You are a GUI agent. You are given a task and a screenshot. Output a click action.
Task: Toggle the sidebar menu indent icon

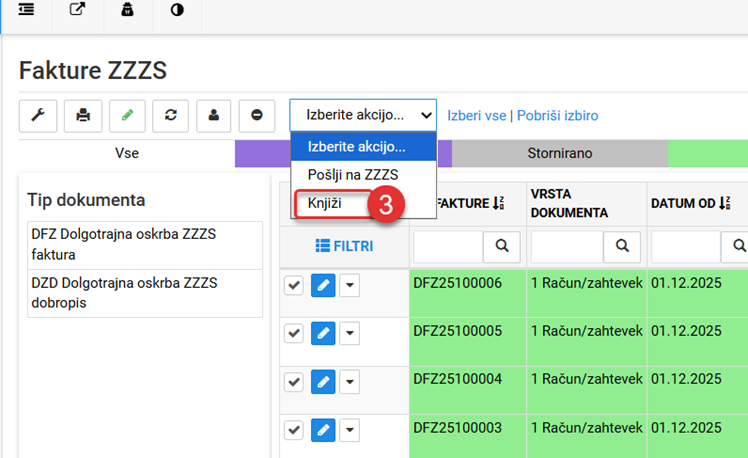click(26, 10)
